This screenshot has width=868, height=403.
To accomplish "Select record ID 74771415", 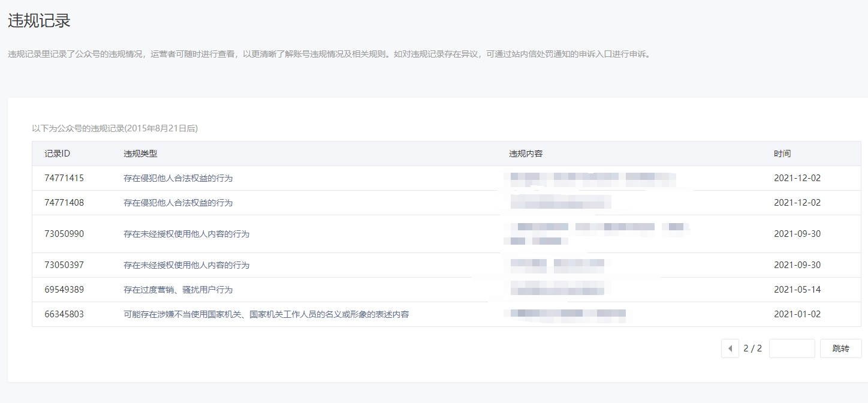I will point(64,178).
